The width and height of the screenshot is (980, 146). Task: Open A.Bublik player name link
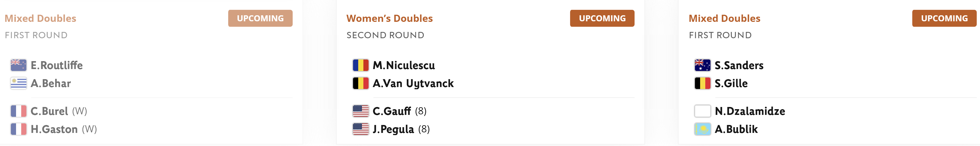tap(736, 129)
